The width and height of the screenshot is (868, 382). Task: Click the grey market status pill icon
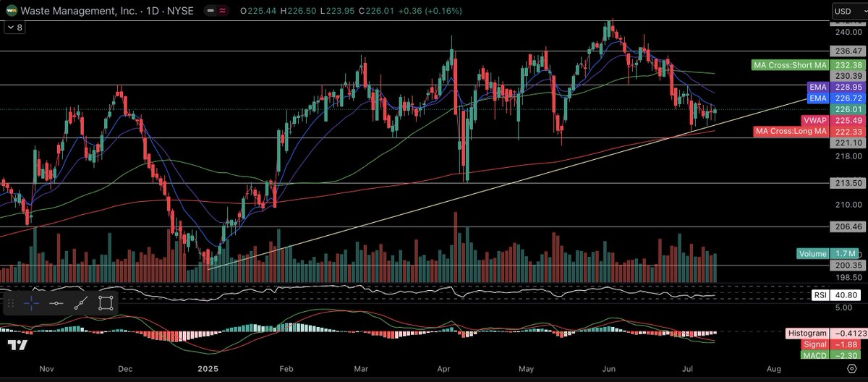210,12
